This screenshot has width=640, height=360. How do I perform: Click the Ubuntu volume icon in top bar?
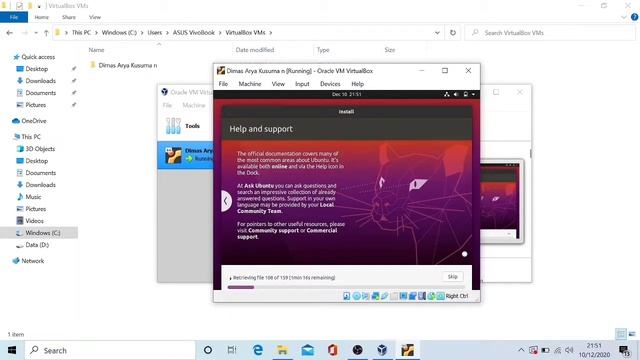(x=456, y=94)
